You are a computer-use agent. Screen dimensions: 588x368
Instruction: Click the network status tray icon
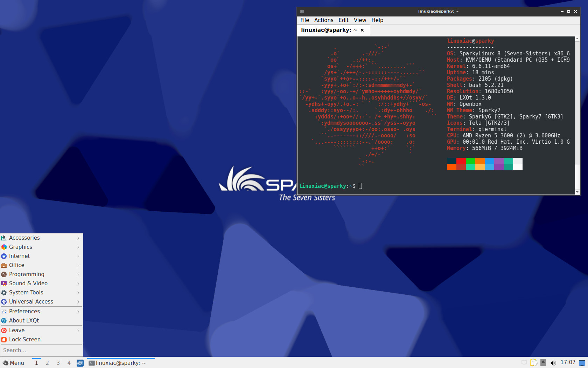524,363
